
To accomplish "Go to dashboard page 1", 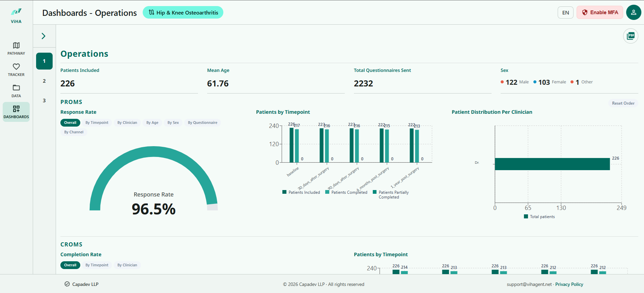I will click(44, 61).
